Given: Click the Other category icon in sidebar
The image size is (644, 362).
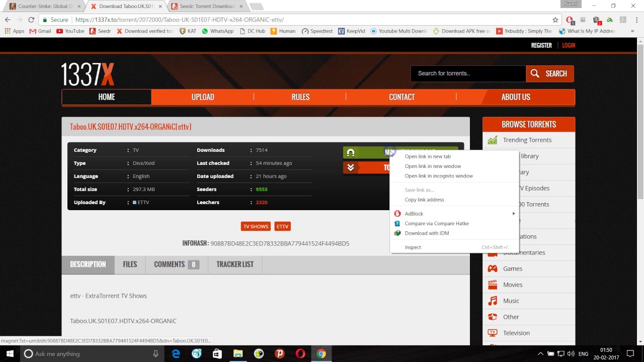Looking at the screenshot, I should pos(493,317).
